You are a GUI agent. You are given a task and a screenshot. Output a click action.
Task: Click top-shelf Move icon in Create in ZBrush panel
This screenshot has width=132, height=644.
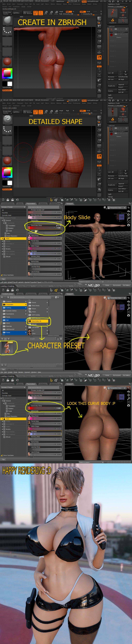click(x=46, y=13)
